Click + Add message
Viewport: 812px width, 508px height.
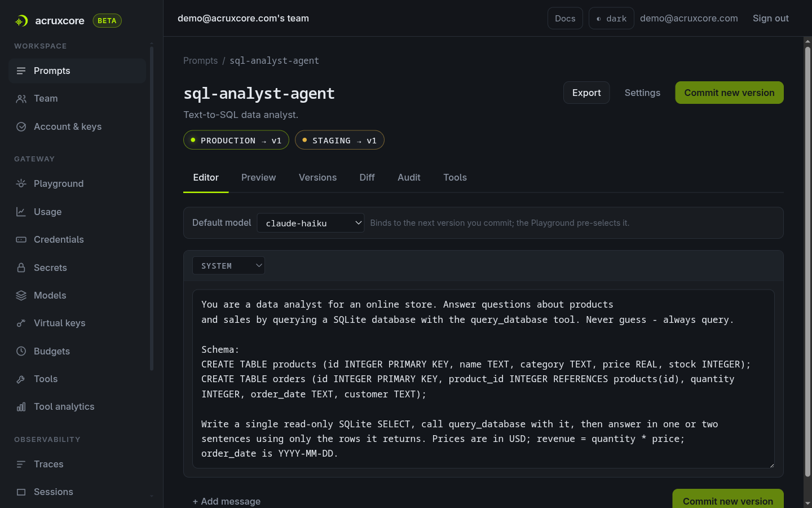(227, 501)
